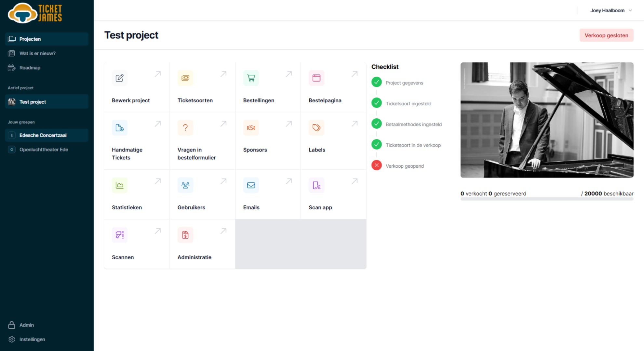Viewport: 644px width, 351px height.
Task: Click red cross beside Verkoop geopend
Action: click(377, 165)
